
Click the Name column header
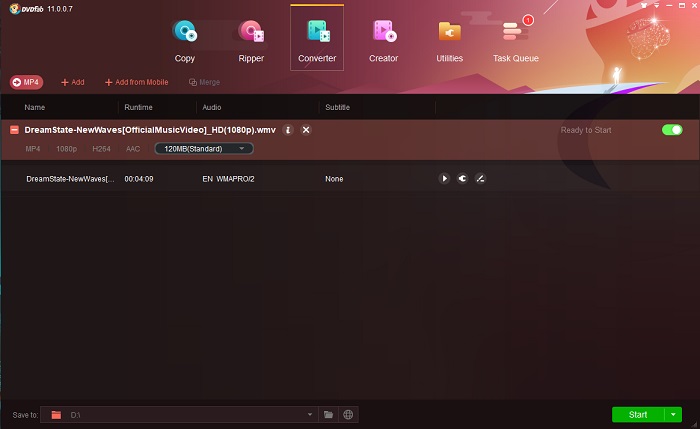coord(35,107)
